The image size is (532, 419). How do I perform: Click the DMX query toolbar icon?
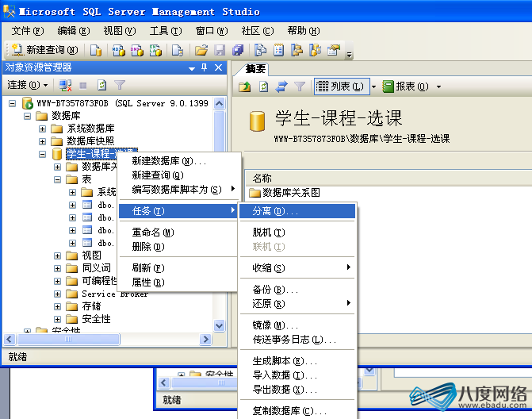tap(137, 50)
